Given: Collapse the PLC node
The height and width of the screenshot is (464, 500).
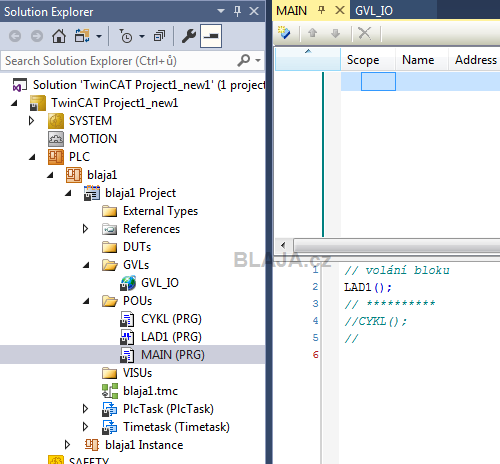Looking at the screenshot, I should [32, 157].
